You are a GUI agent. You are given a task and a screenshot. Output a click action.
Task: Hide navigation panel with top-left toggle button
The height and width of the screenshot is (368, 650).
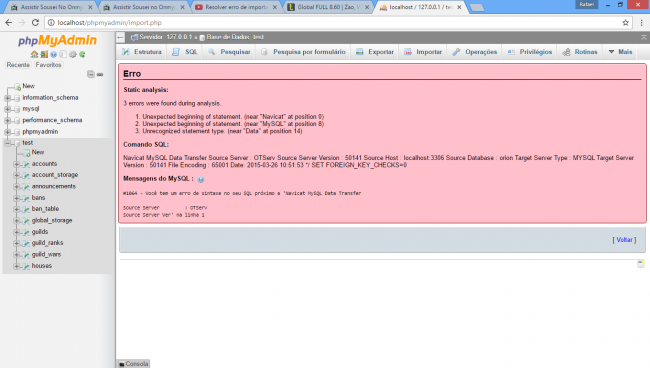click(120, 37)
